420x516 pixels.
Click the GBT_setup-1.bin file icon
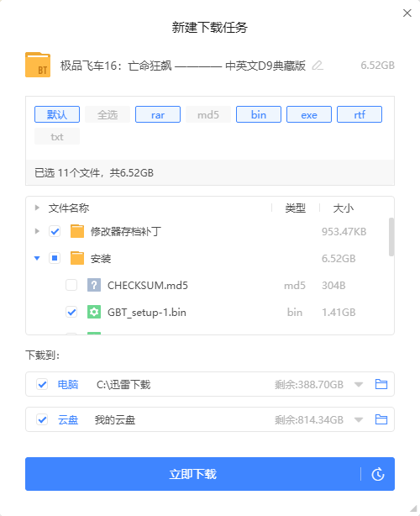tap(94, 312)
